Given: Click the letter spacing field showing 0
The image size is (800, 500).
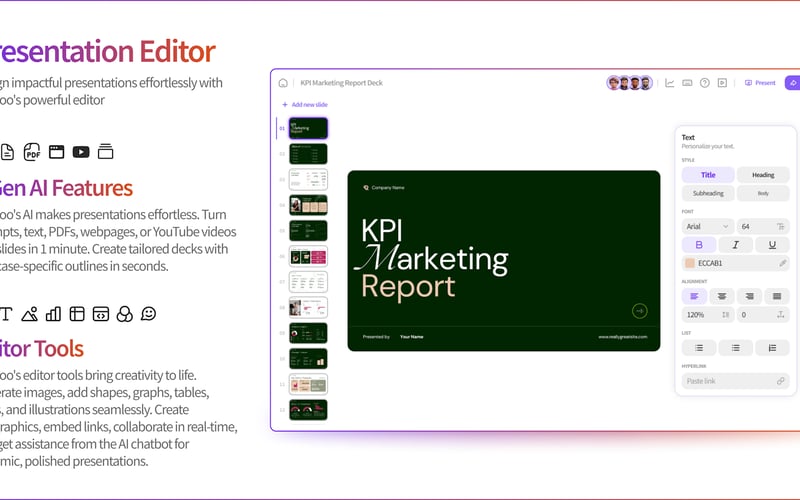Looking at the screenshot, I should (x=763, y=315).
